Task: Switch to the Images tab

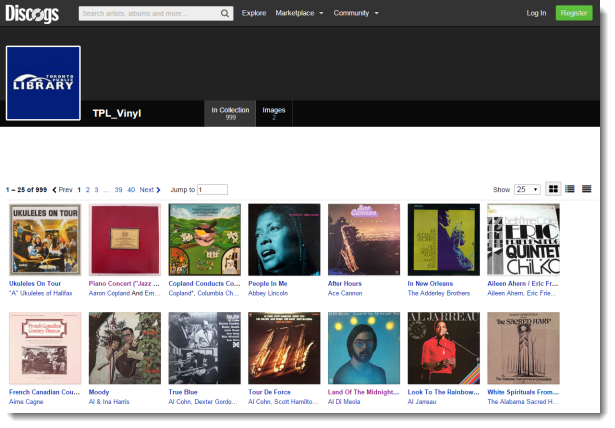Action: 274,113
